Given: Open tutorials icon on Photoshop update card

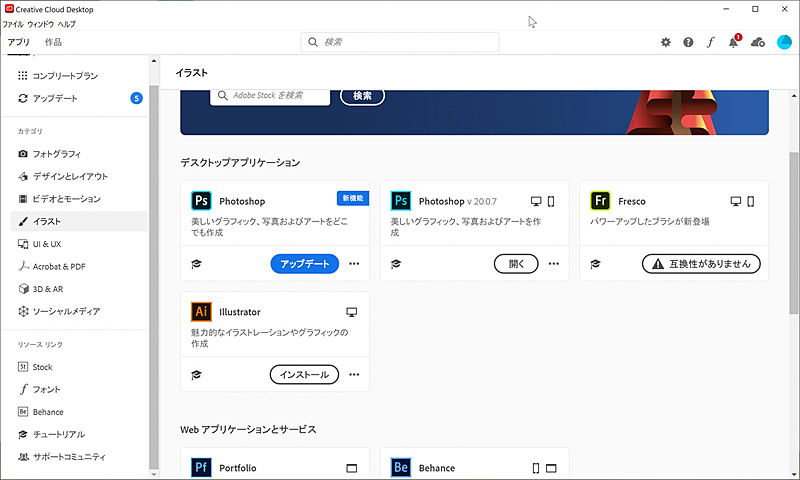Looking at the screenshot, I should click(x=196, y=264).
